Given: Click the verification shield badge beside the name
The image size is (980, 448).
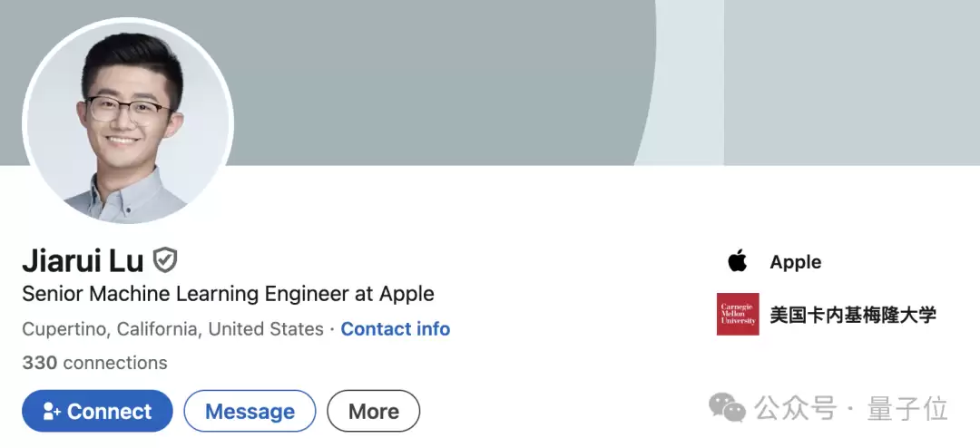Looking at the screenshot, I should click(164, 260).
